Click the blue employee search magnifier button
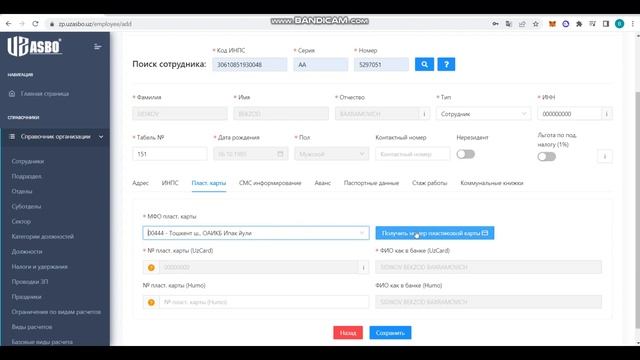This screenshot has height=360, width=640. pyautogui.click(x=424, y=64)
